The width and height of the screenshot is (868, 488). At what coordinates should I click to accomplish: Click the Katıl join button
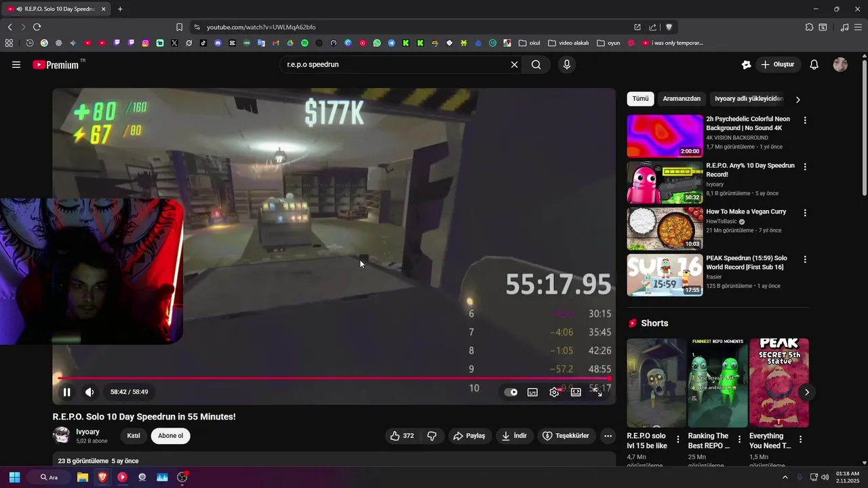[134, 436]
